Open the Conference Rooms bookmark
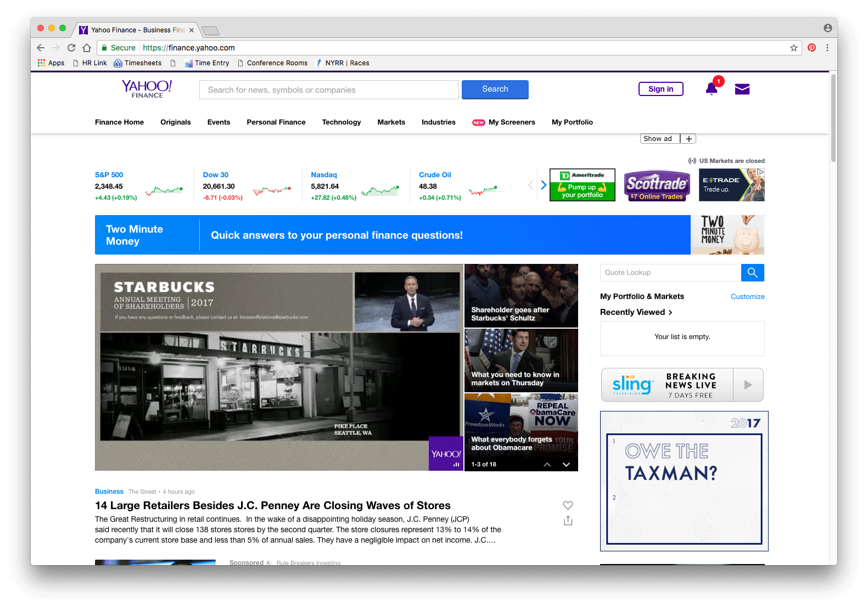868x609 pixels. click(x=272, y=63)
